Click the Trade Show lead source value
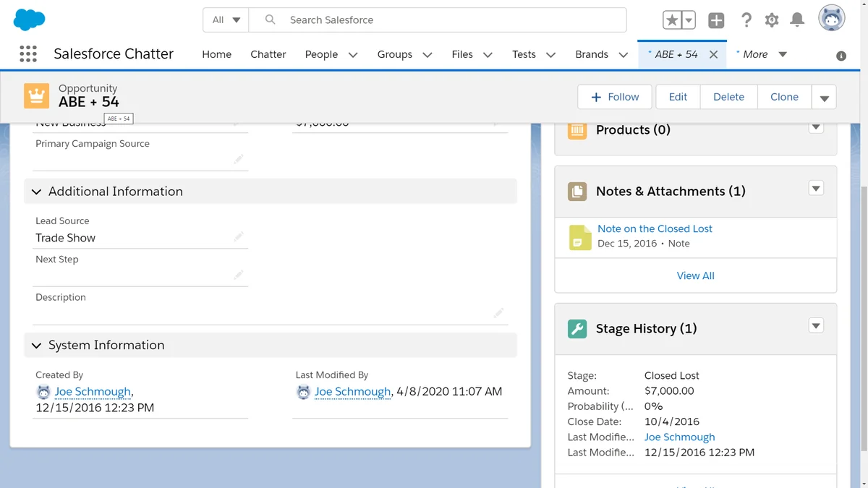The image size is (868, 488). [65, 238]
